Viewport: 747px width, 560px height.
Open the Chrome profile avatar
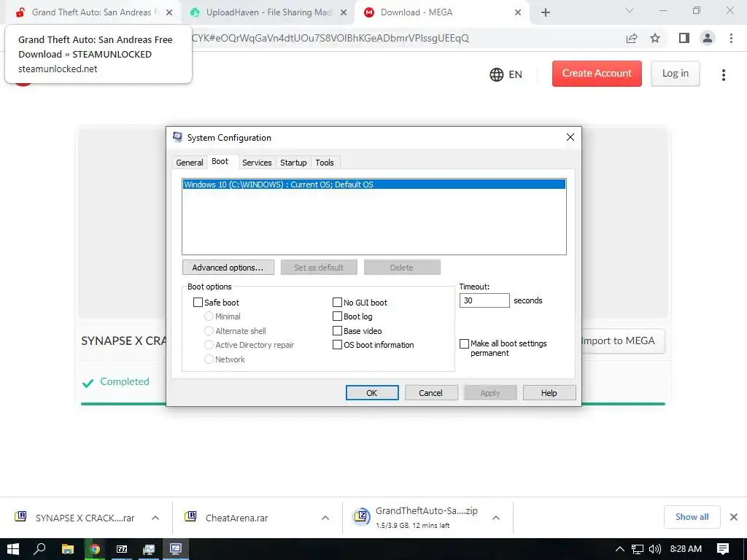pos(708,38)
